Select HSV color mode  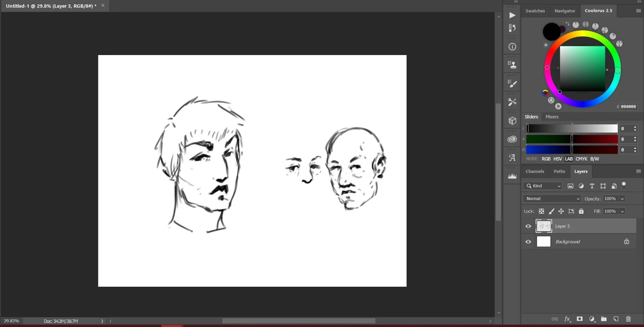[557, 159]
